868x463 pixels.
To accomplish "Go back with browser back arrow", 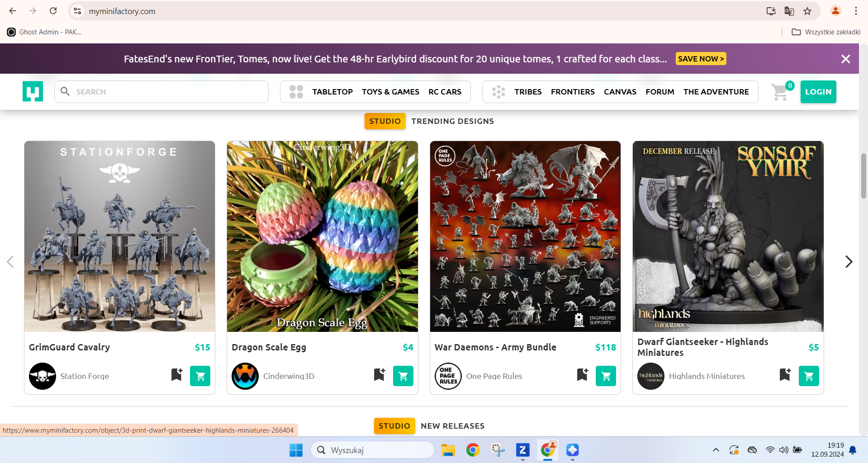I will (x=13, y=11).
